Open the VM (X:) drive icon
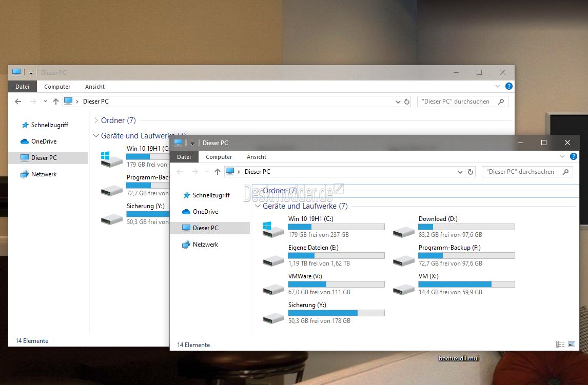Screen dimensions: 588x385 403,289
